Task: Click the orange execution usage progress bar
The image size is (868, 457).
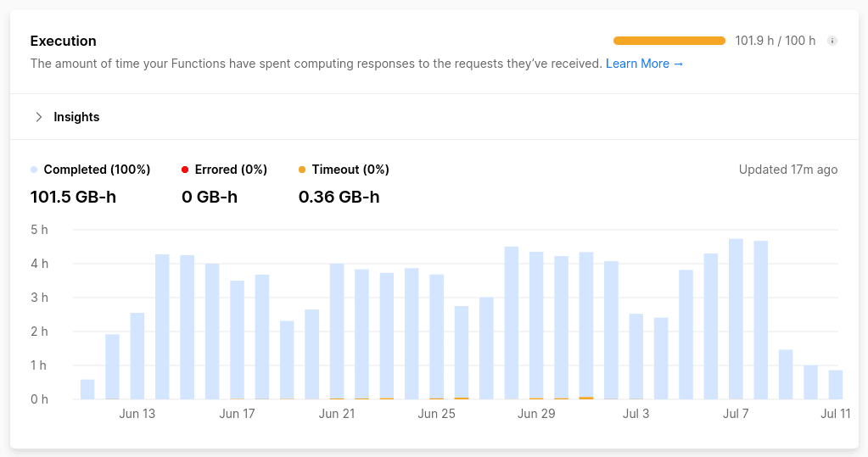Action: tap(669, 41)
